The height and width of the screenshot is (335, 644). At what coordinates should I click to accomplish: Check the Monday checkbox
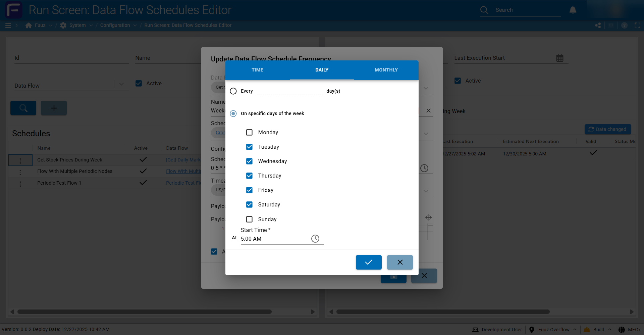coord(249,132)
